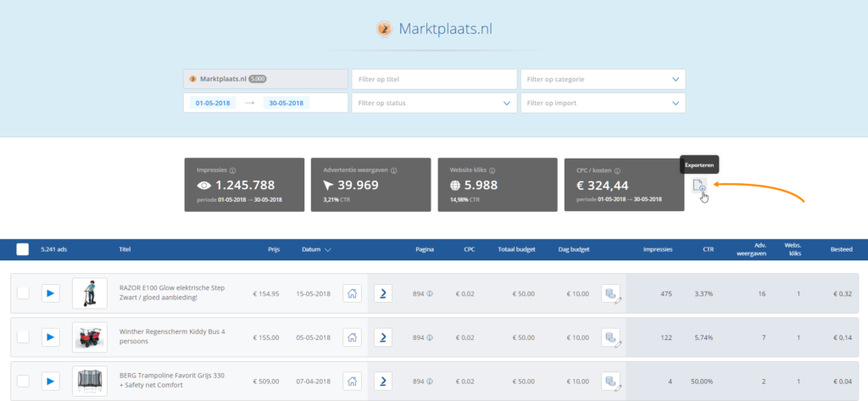Click the Pagina column header

[x=425, y=249]
